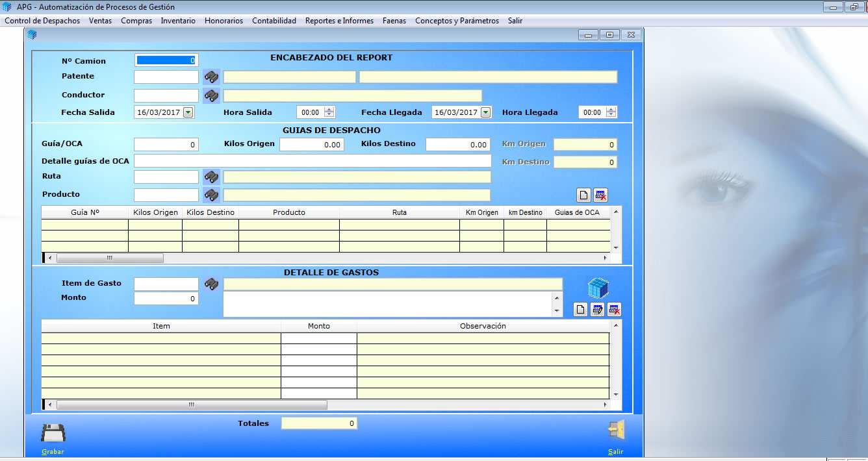The height and width of the screenshot is (461, 868).
Task: Click the delete row icon in Guias de Despacho
Action: pyautogui.click(x=600, y=195)
